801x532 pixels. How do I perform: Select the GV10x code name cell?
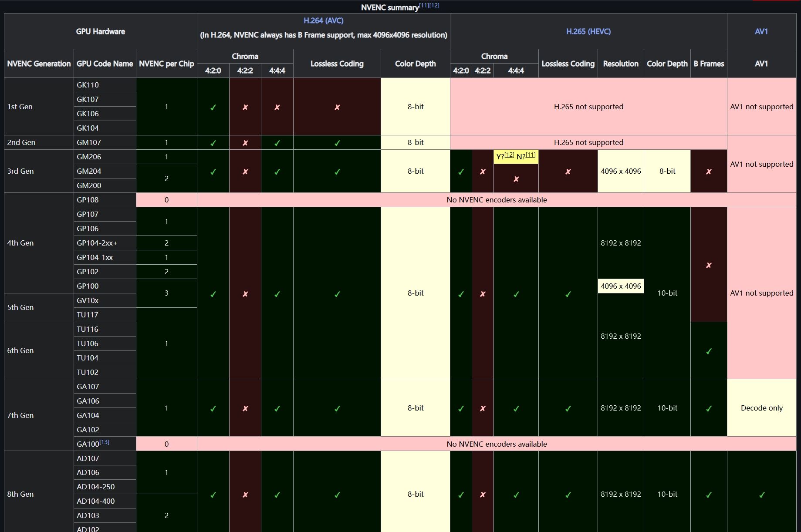[x=105, y=300]
